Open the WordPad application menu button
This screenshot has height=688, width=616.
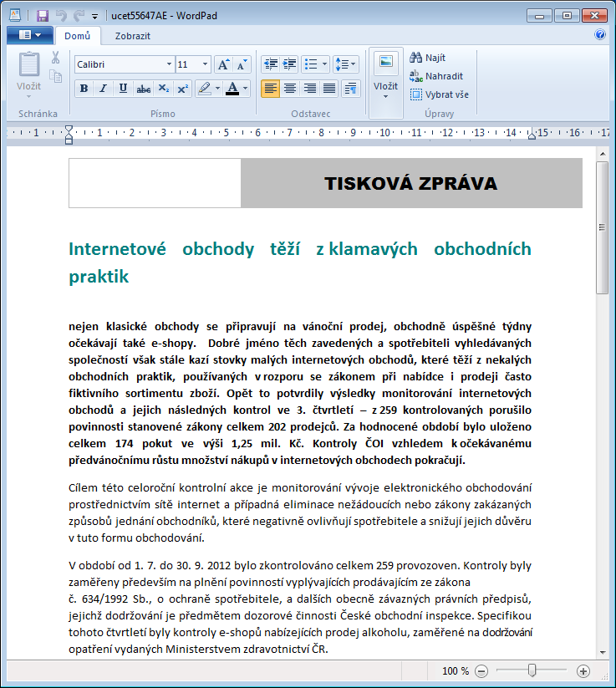point(30,35)
